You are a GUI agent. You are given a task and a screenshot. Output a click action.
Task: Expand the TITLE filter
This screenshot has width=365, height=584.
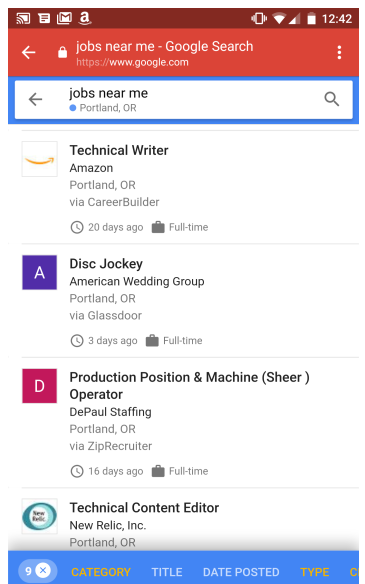(167, 572)
